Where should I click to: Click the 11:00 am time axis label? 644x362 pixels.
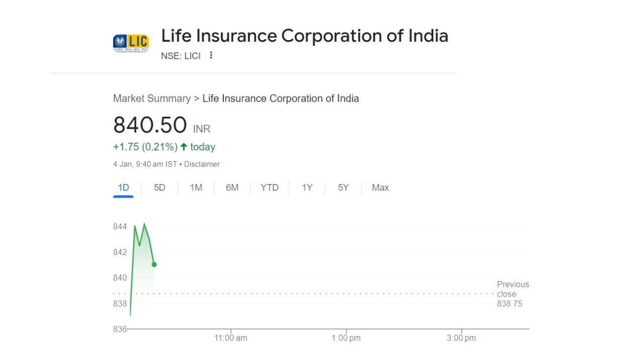coord(231,338)
